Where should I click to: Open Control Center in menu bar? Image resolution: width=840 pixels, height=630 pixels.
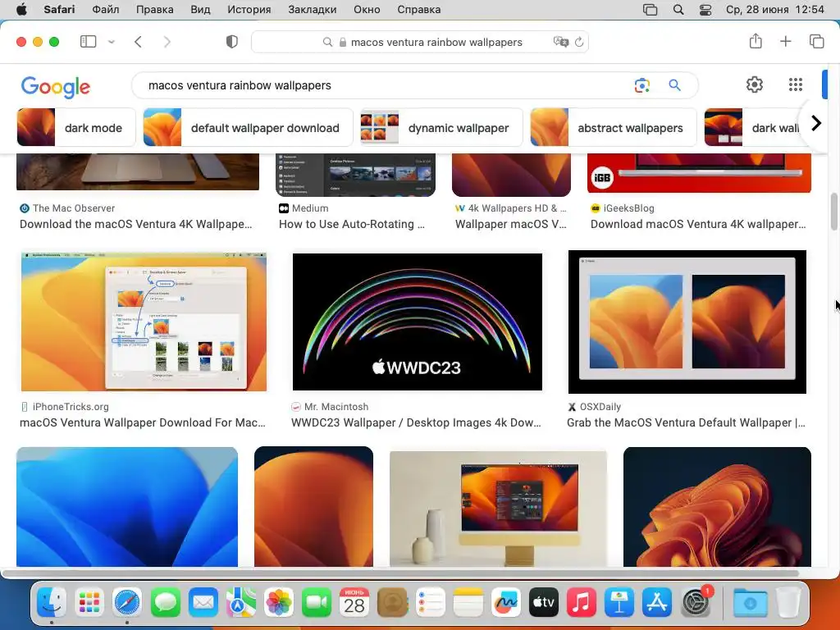705,10
